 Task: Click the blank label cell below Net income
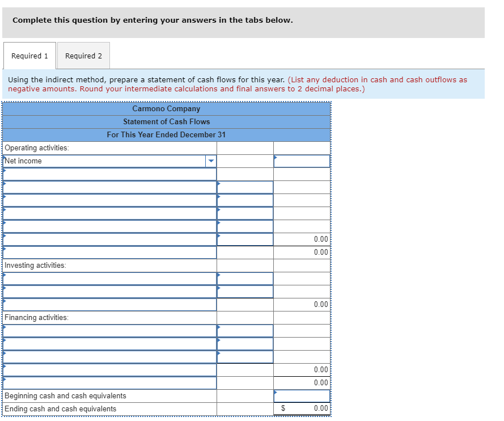pyautogui.click(x=108, y=174)
